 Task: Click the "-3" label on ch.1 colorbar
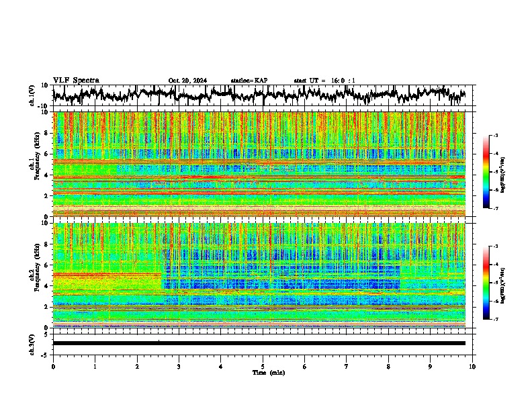[x=495, y=135]
